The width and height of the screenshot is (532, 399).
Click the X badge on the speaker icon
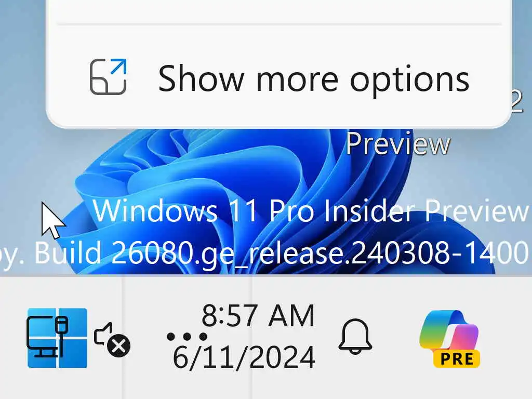tap(119, 347)
